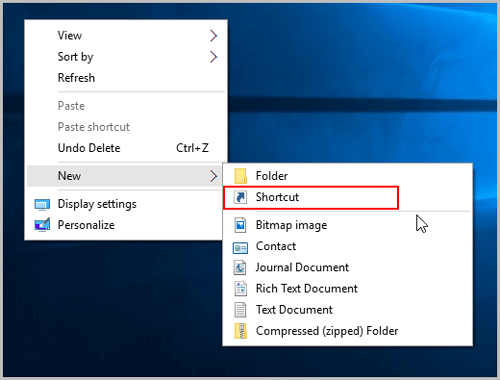Image resolution: width=500 pixels, height=380 pixels.
Task: Click the Bitmap image icon
Action: click(240, 225)
